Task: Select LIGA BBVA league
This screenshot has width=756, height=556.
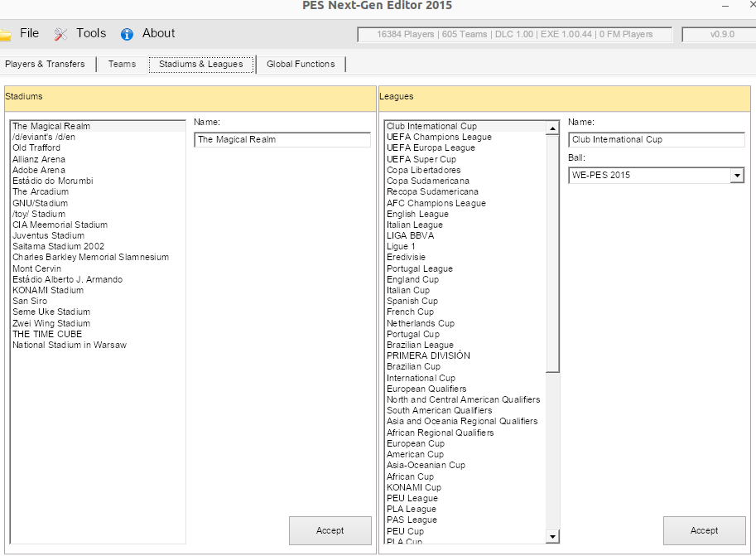Action: [x=465, y=235]
